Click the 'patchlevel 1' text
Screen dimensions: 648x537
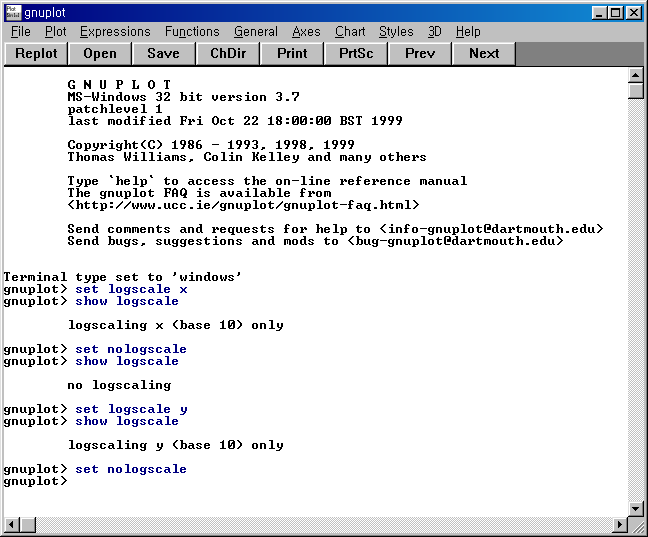(x=115, y=109)
